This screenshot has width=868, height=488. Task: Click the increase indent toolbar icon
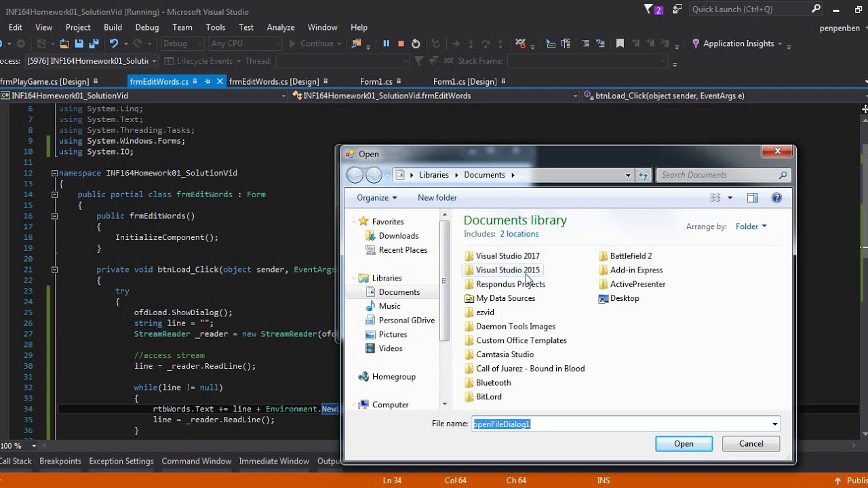pyautogui.click(x=566, y=43)
